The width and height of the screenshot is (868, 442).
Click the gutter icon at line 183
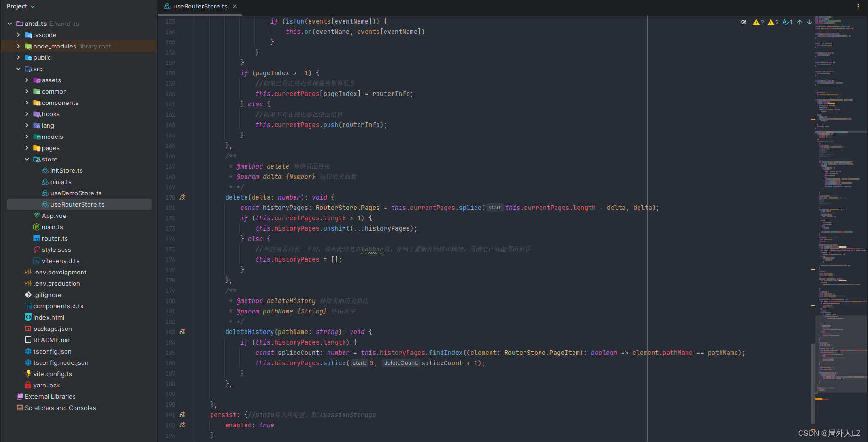pyautogui.click(x=182, y=332)
